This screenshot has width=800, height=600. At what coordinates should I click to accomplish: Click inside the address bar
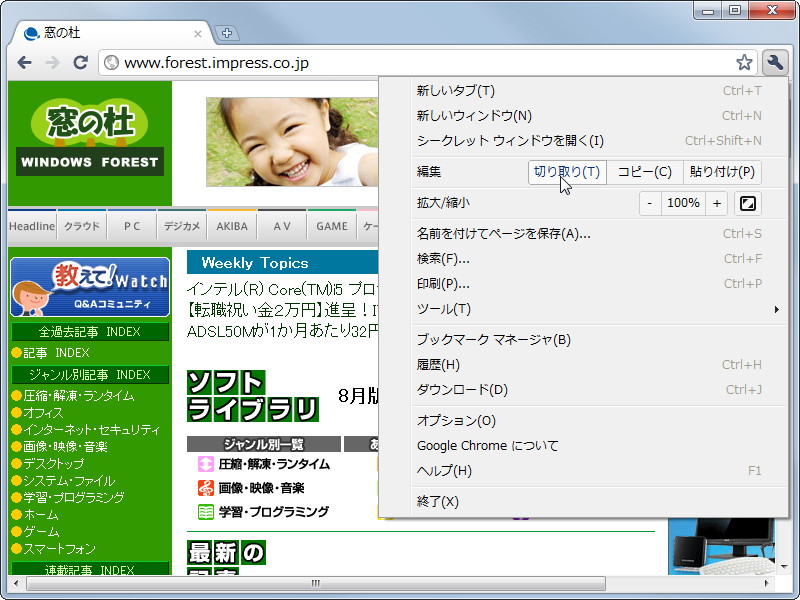point(300,61)
